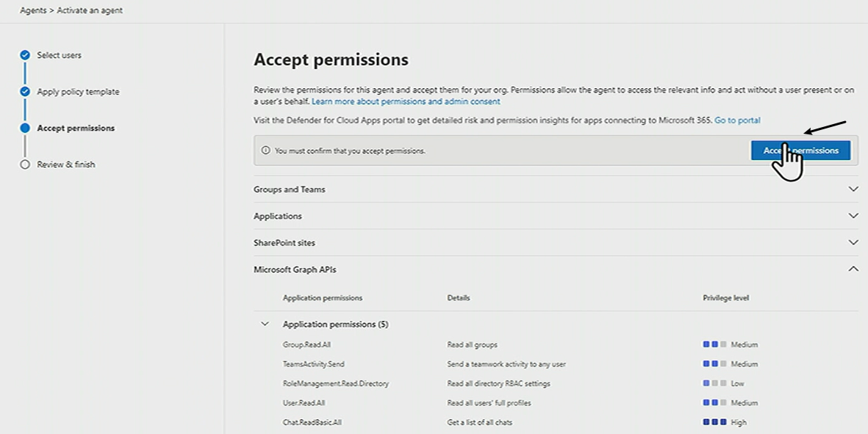Click Medium privilege indicator for TeamsActivity.Send
Viewport: 868px width, 434px height.
(x=730, y=364)
